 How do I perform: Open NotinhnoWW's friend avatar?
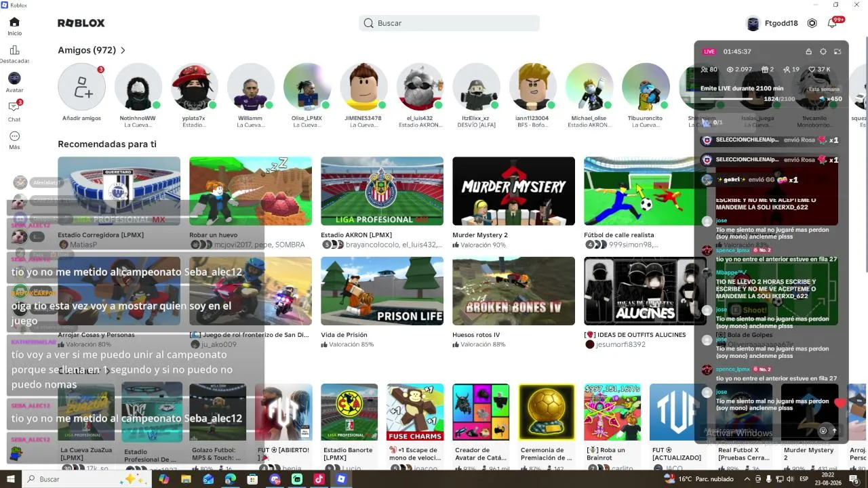click(138, 87)
